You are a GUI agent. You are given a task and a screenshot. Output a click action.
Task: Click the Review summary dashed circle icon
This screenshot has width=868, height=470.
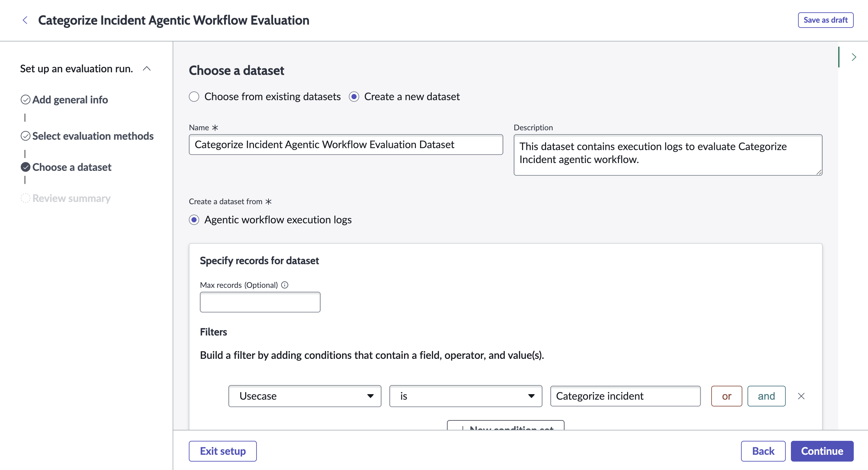coord(26,198)
